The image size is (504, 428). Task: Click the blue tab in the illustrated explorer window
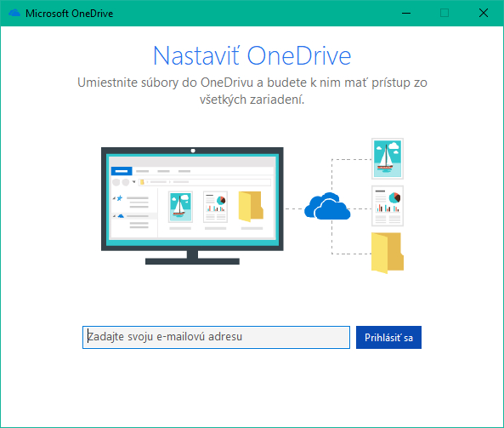point(122,171)
